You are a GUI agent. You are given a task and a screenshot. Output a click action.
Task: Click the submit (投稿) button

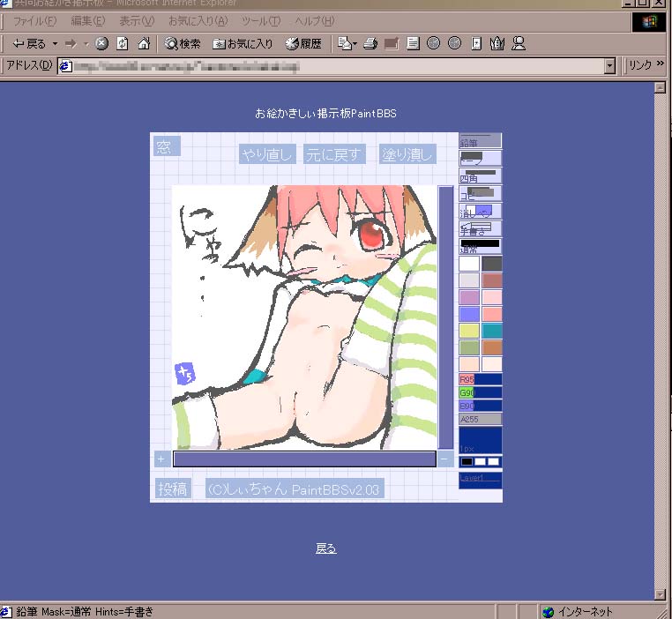point(172,488)
